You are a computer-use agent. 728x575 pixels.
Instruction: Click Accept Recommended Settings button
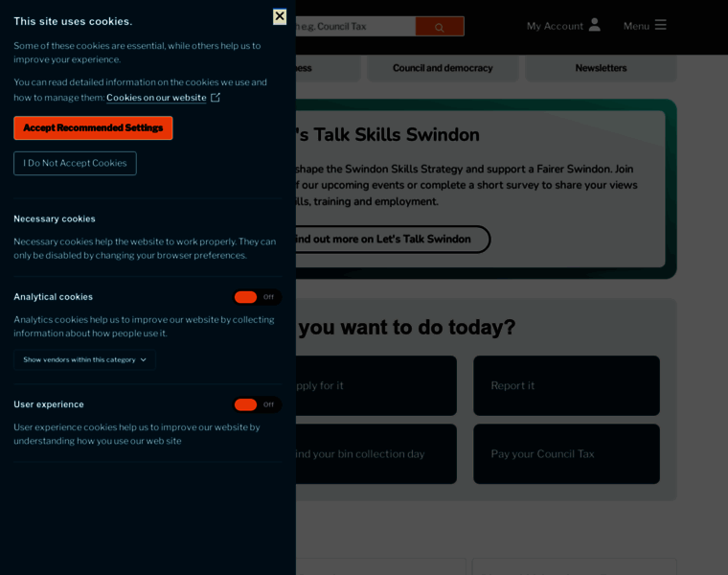coord(93,127)
